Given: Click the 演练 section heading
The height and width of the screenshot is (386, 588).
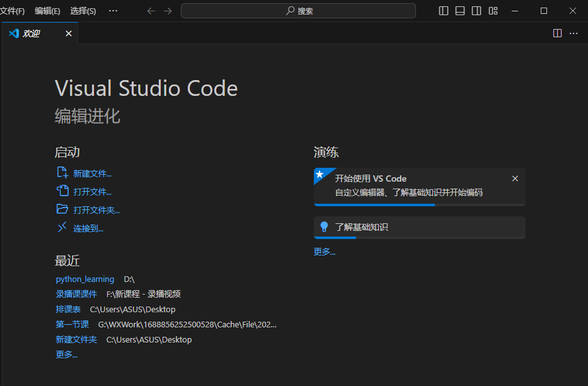Looking at the screenshot, I should point(326,152).
